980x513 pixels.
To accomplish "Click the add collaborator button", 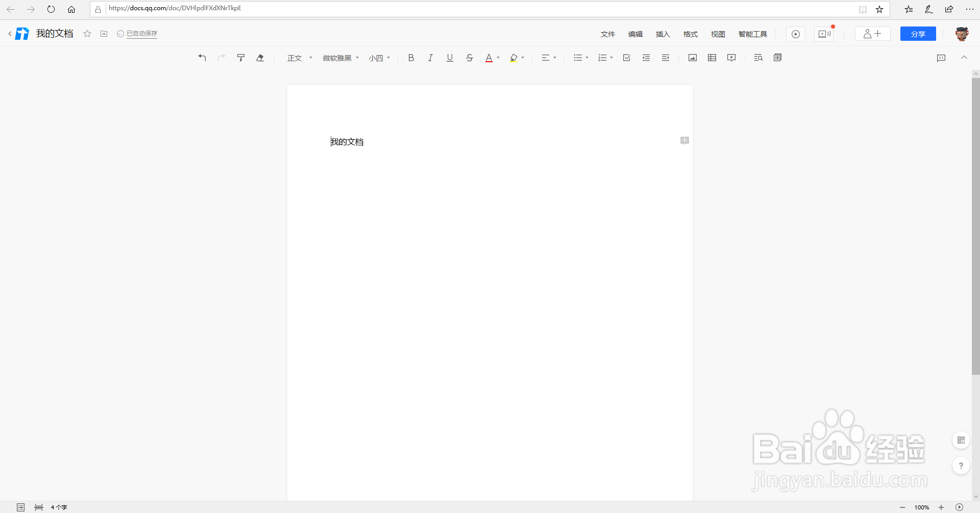I will (873, 34).
